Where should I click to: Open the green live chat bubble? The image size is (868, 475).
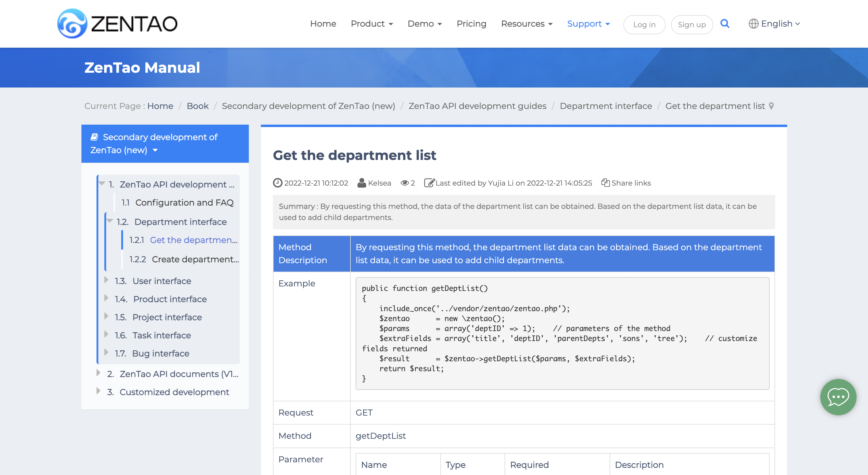(x=838, y=397)
